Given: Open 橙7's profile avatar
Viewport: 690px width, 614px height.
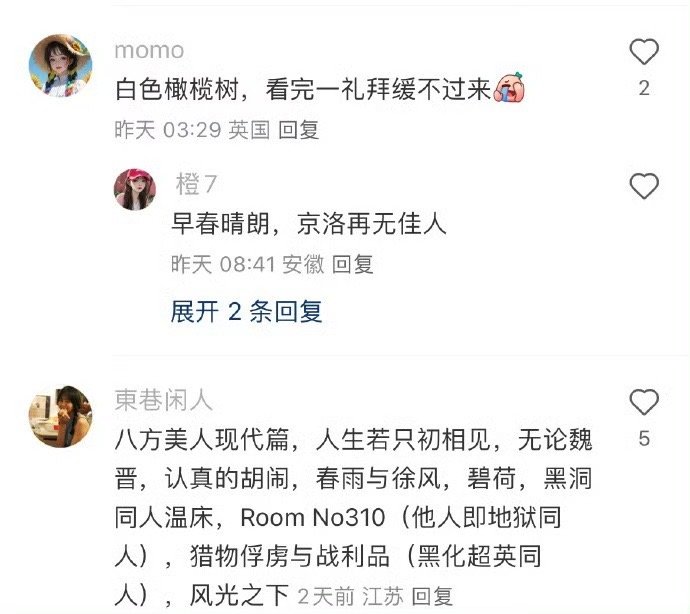Looking at the screenshot, I should (x=135, y=189).
